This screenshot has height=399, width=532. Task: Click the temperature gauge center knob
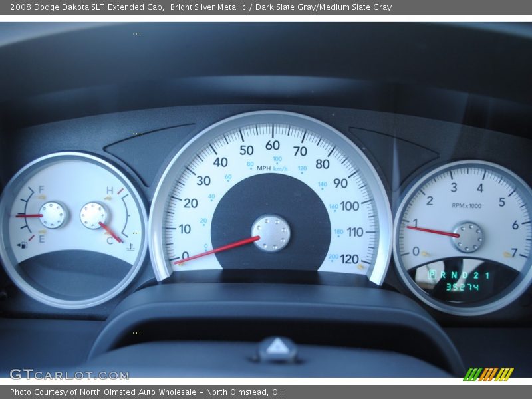point(94,215)
